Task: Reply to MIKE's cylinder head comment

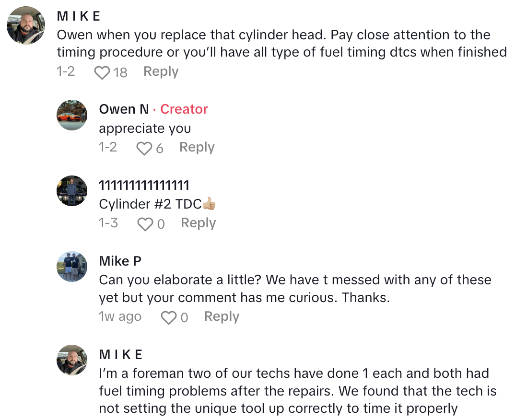Action: coord(161,72)
